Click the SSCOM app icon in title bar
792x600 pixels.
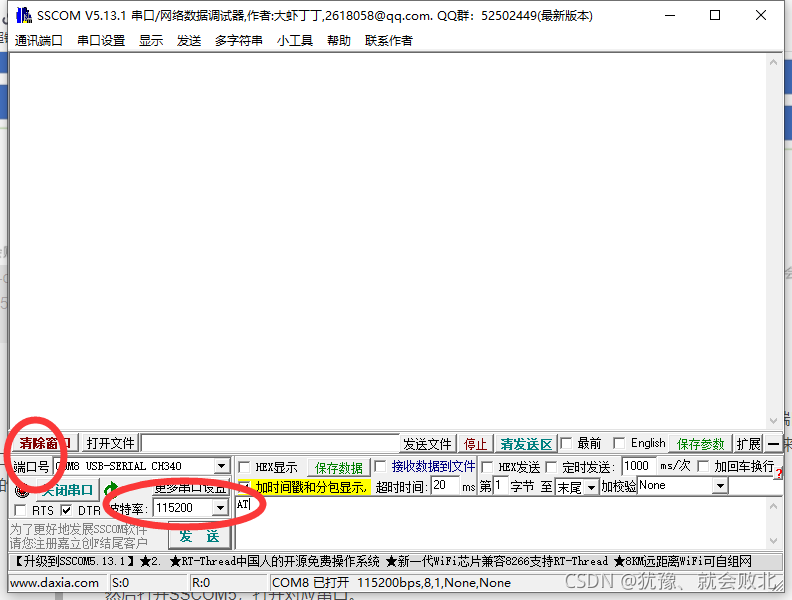pos(23,16)
